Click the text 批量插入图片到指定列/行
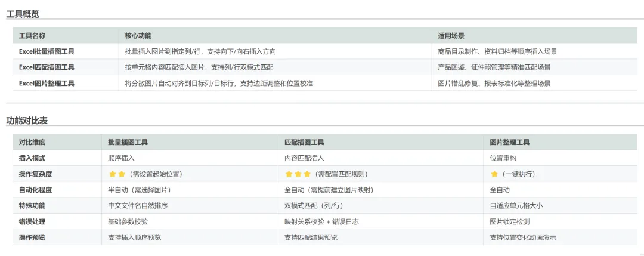This screenshot has width=644, height=256. (163, 51)
